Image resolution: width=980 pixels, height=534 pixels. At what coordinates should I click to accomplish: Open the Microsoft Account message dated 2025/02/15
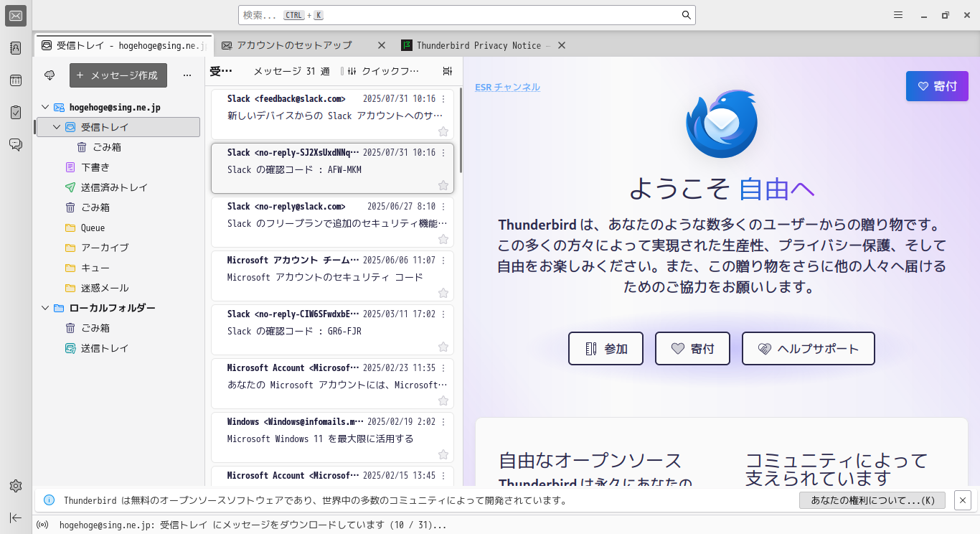[x=333, y=477]
